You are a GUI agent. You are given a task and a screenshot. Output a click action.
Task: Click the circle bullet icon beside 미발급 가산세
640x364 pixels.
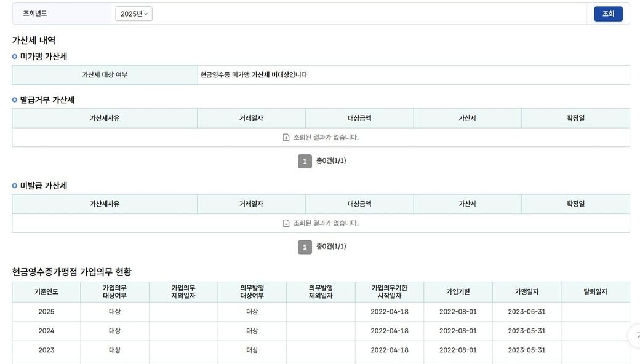tap(15, 186)
